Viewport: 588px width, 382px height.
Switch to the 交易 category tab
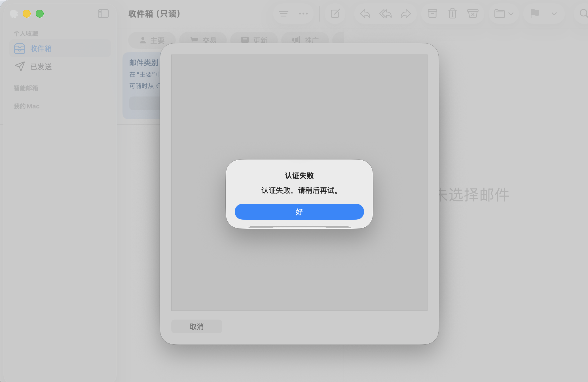point(203,40)
